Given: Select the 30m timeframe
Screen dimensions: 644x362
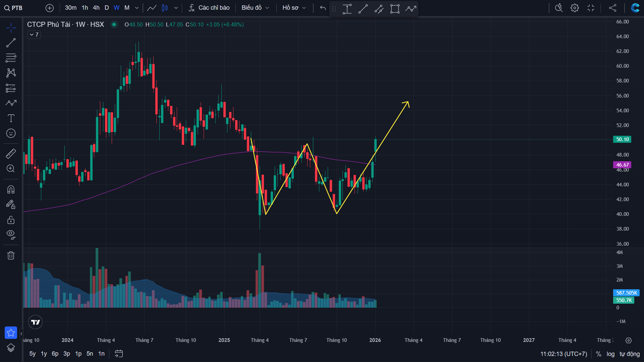Looking at the screenshot, I should pyautogui.click(x=70, y=8).
